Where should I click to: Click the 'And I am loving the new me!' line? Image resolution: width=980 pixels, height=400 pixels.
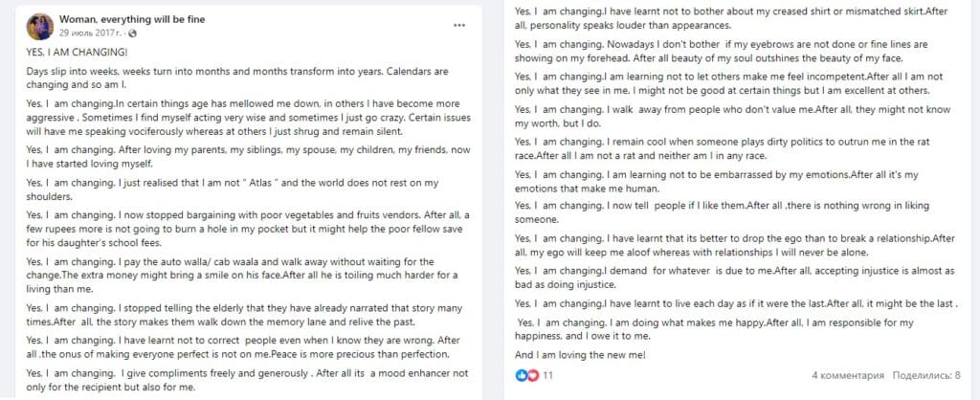click(580, 356)
